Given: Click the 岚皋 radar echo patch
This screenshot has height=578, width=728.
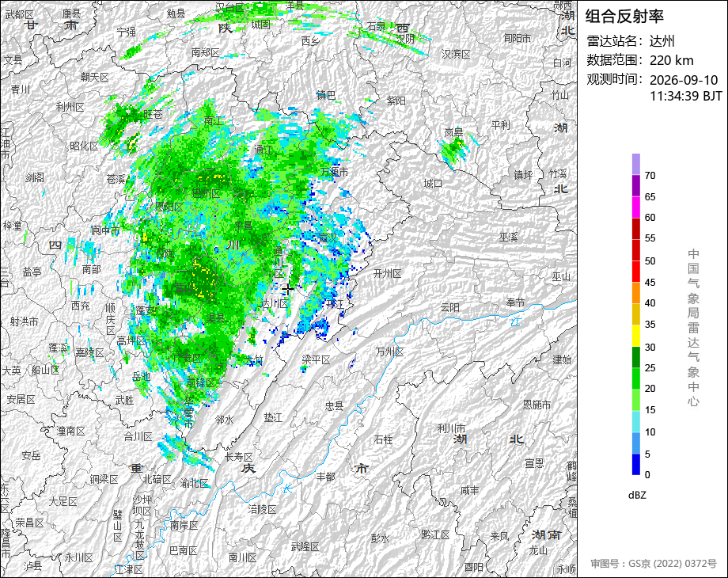Looking at the screenshot, I should 454,150.
